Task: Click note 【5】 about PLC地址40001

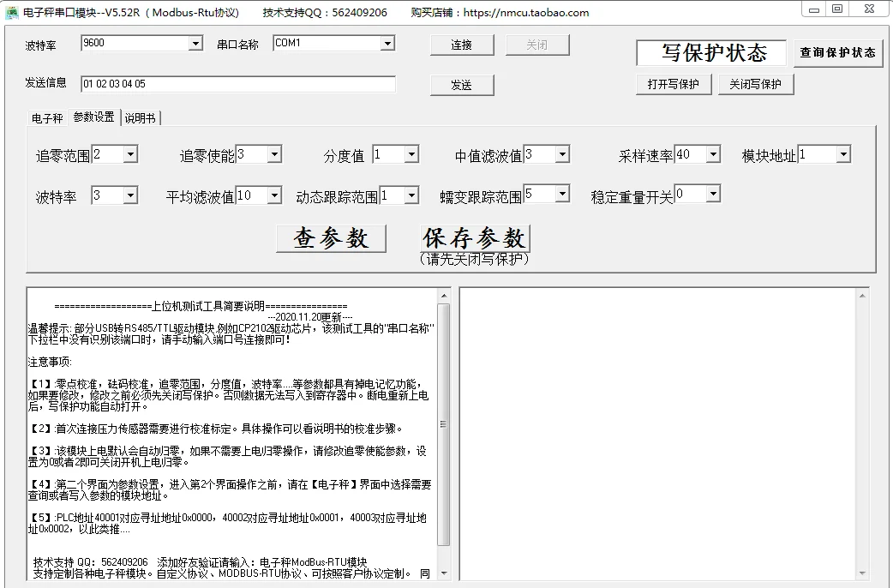Action: 227,524
